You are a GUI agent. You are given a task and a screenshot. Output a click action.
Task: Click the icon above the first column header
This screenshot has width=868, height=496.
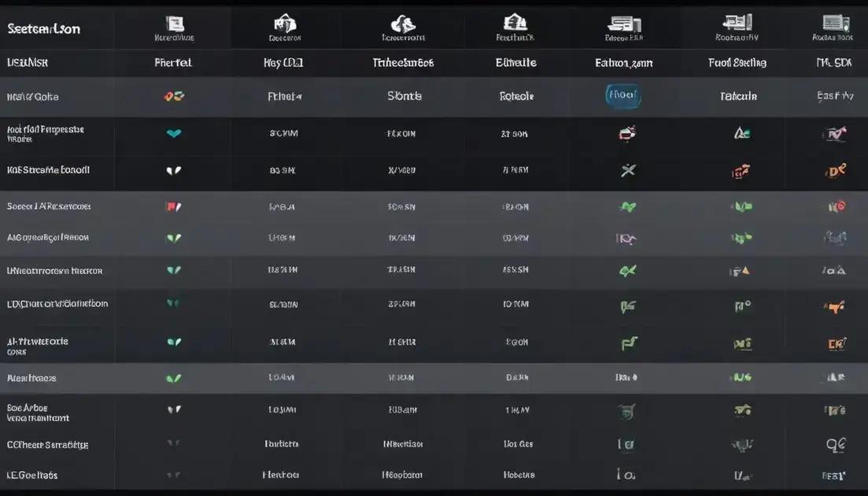click(175, 24)
